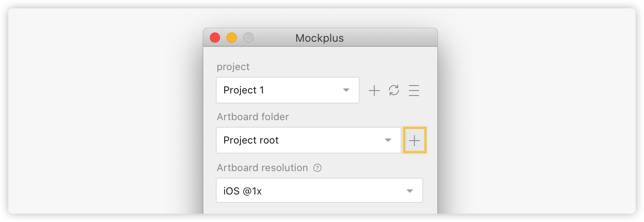644x222 pixels.
Task: Open the project hamburger menu icon
Action: tap(414, 91)
